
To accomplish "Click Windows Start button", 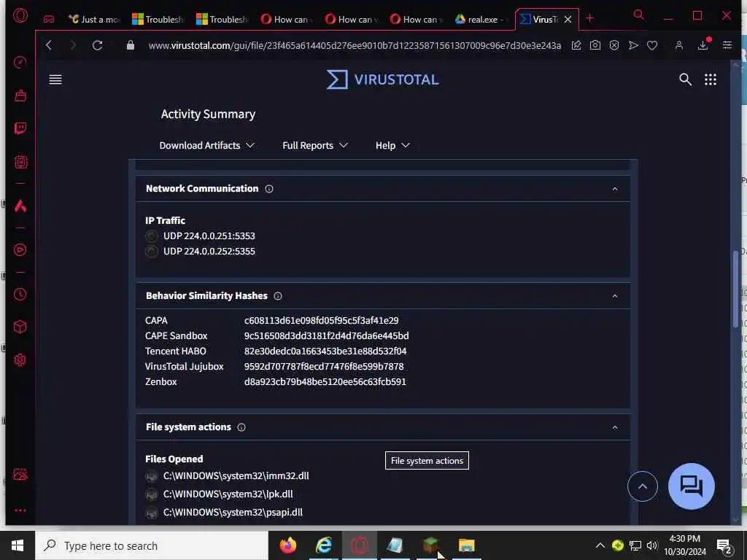I will [18, 545].
